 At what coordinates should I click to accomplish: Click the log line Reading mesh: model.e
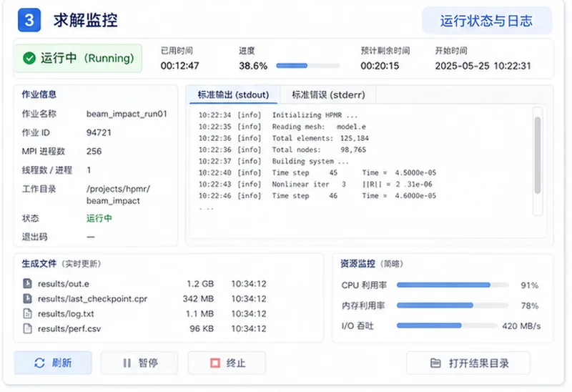coord(282,127)
